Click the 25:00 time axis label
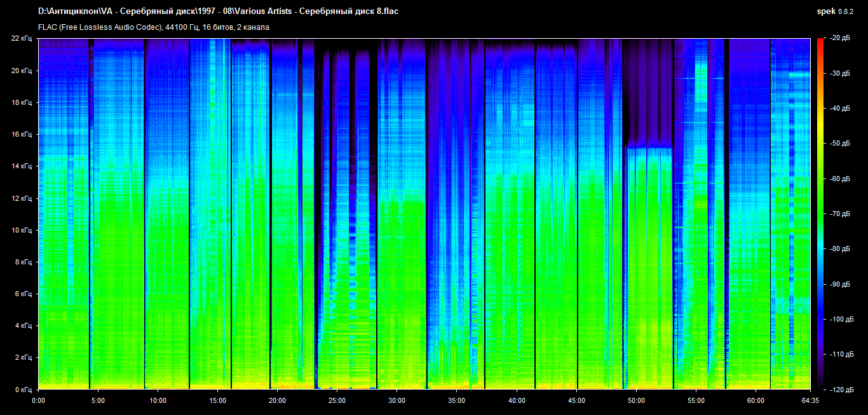This screenshot has height=415, width=868. [x=337, y=400]
